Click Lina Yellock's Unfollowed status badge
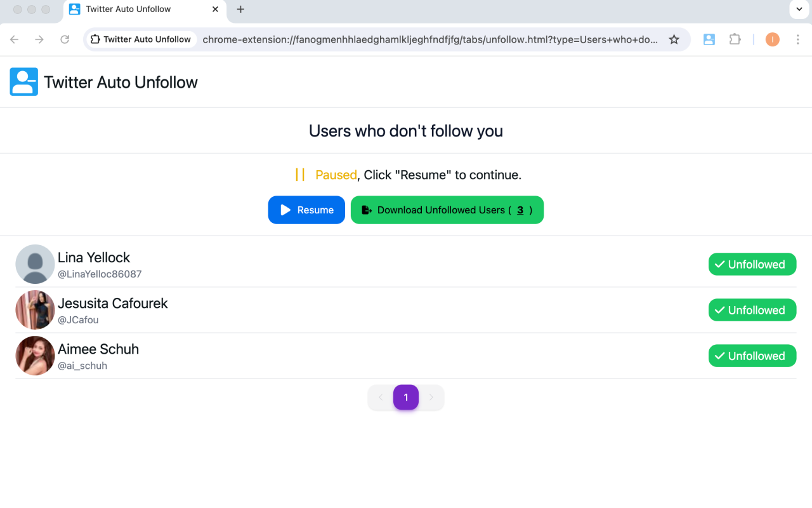This screenshot has height=508, width=812. click(x=752, y=264)
